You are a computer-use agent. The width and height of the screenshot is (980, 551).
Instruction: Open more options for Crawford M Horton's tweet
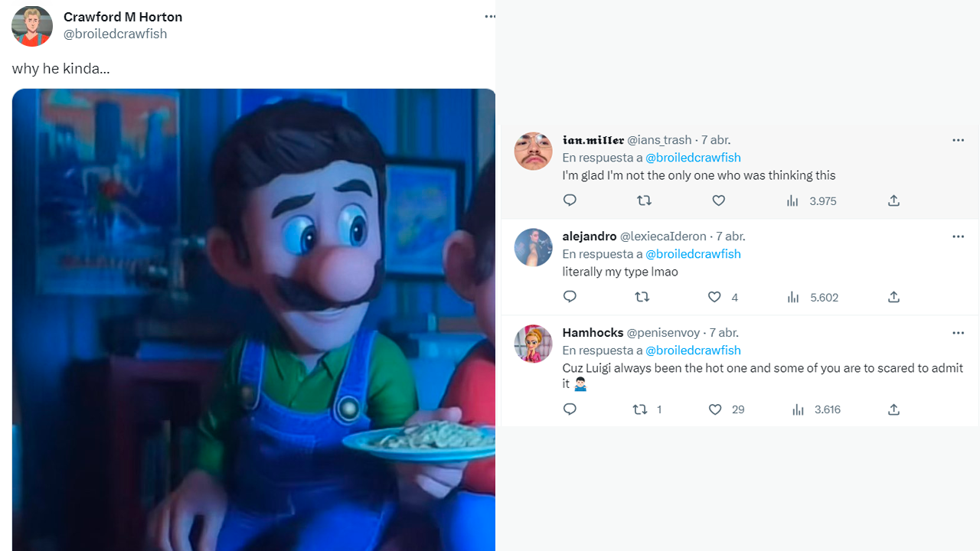tap(490, 17)
